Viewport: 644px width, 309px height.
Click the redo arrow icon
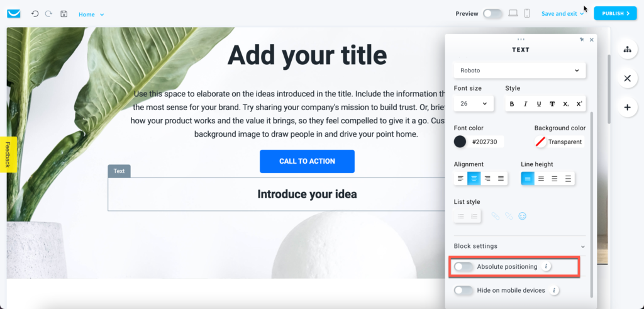click(x=49, y=14)
